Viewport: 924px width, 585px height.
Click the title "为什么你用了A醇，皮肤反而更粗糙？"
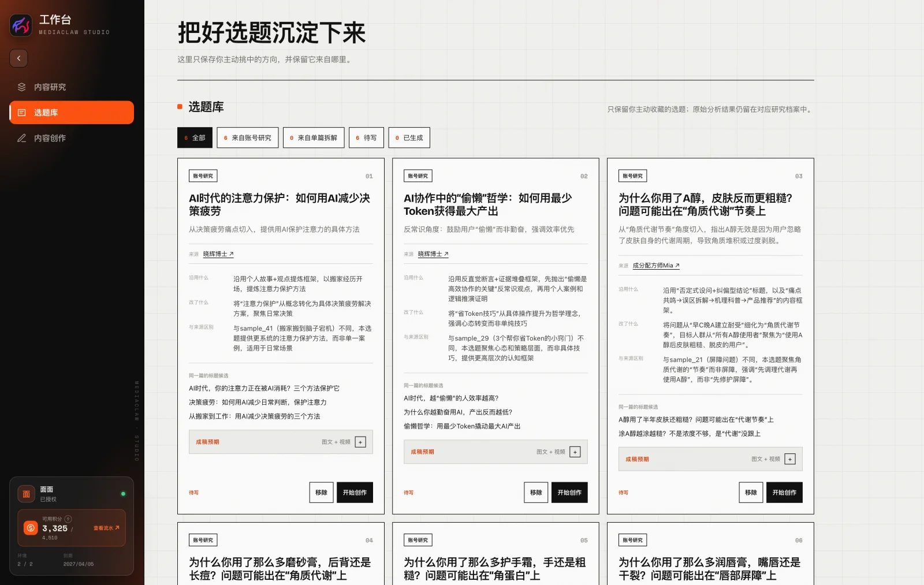coord(705,204)
